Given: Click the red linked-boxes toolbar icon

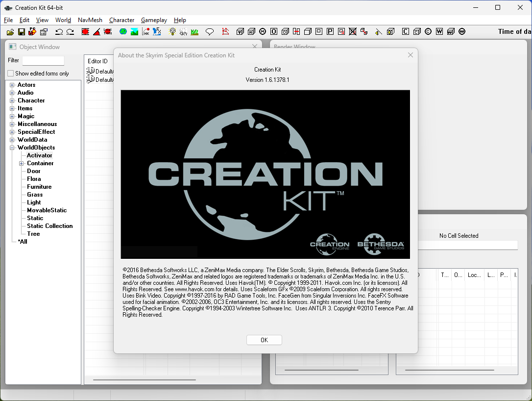Looking at the screenshot, I should tap(364, 31).
